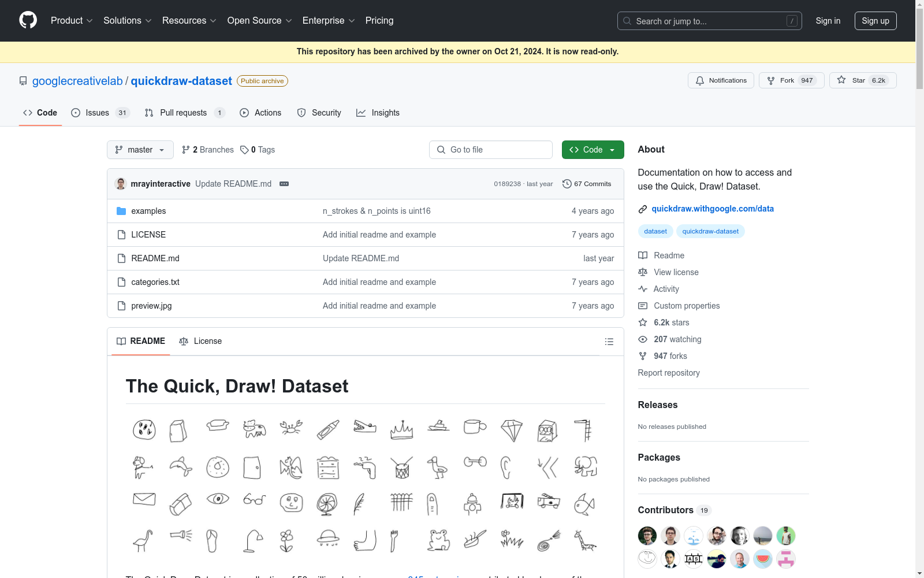This screenshot has height=578, width=924.
Task: Click the LICENSE file icon
Action: pos(121,235)
